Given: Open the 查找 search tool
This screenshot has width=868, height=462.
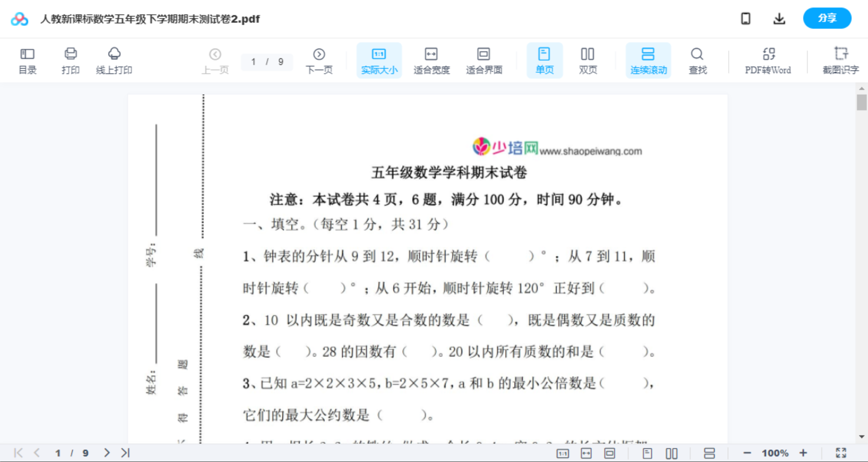Looking at the screenshot, I should [x=697, y=59].
